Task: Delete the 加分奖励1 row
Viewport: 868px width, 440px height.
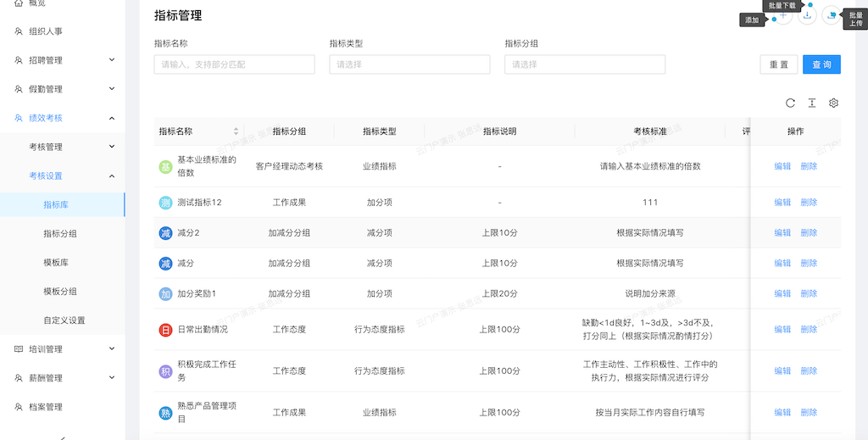Action: (x=809, y=294)
